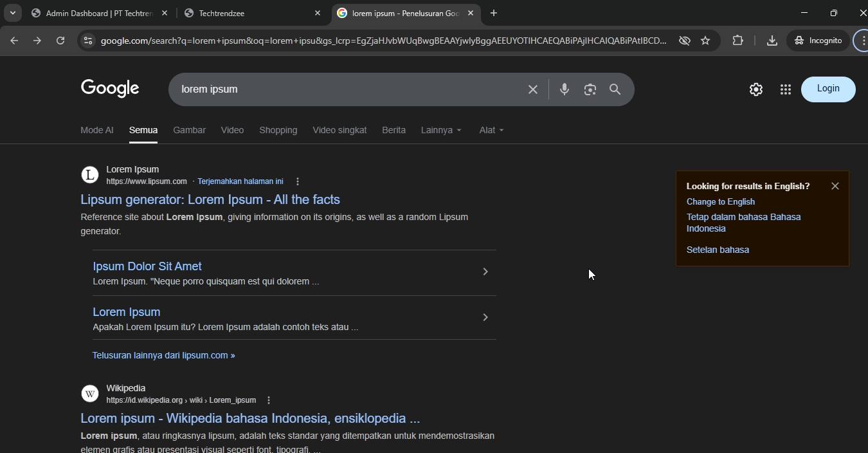This screenshot has height=453, width=868.
Task: Open Google Lens image search
Action: click(x=590, y=89)
